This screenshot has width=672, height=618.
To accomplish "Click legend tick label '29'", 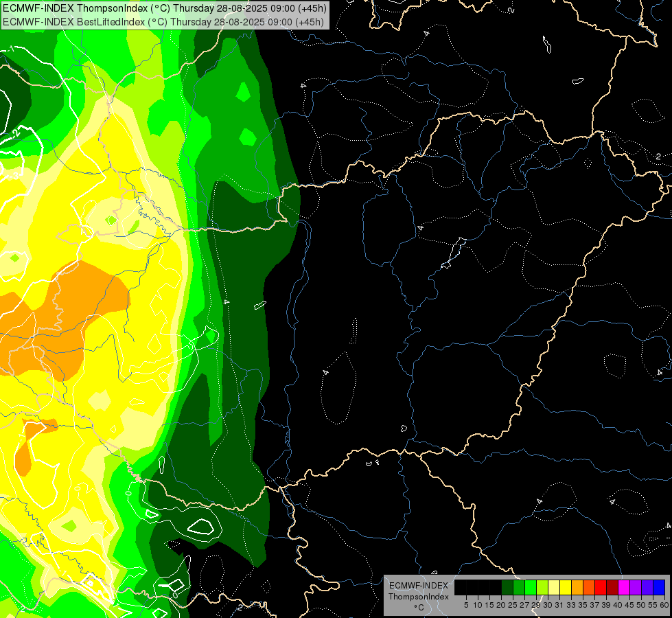I will click(536, 605).
